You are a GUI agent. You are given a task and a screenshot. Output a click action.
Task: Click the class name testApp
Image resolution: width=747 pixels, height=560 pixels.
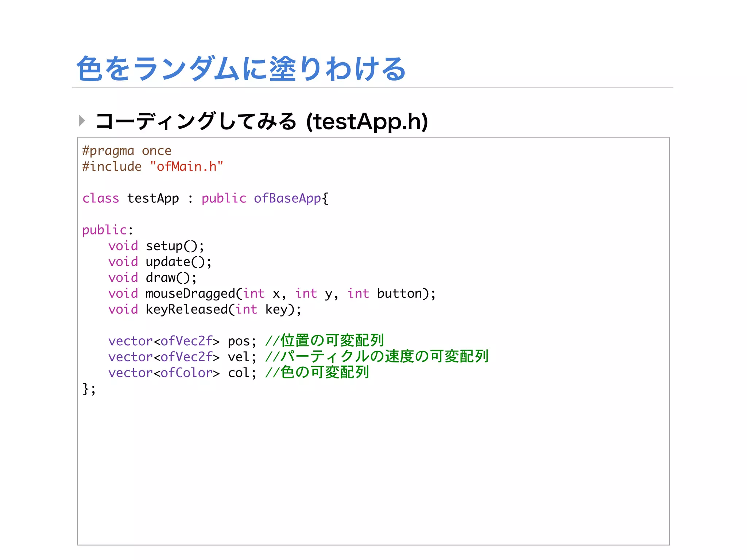pyautogui.click(x=153, y=198)
